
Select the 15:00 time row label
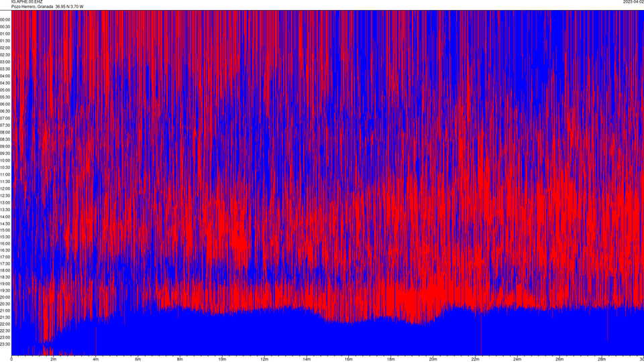pyautogui.click(x=5, y=230)
